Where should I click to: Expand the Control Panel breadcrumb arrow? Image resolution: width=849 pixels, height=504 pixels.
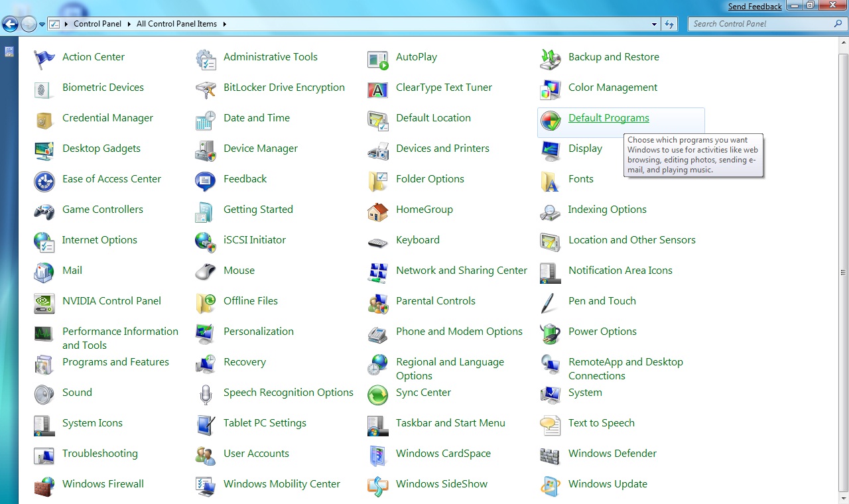coord(129,24)
